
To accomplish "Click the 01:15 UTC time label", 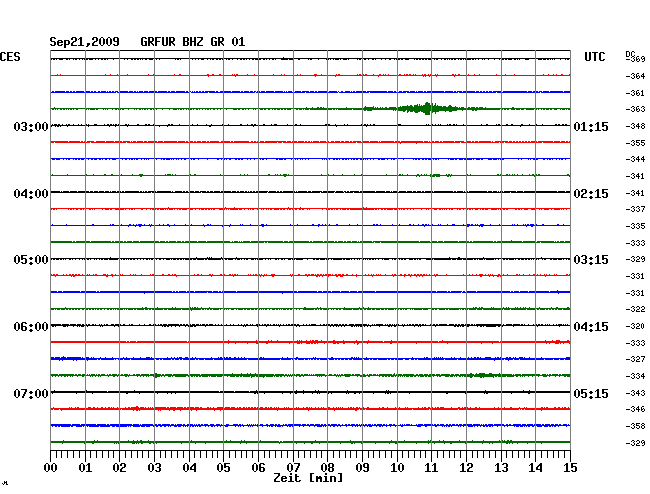I will tap(591, 126).
